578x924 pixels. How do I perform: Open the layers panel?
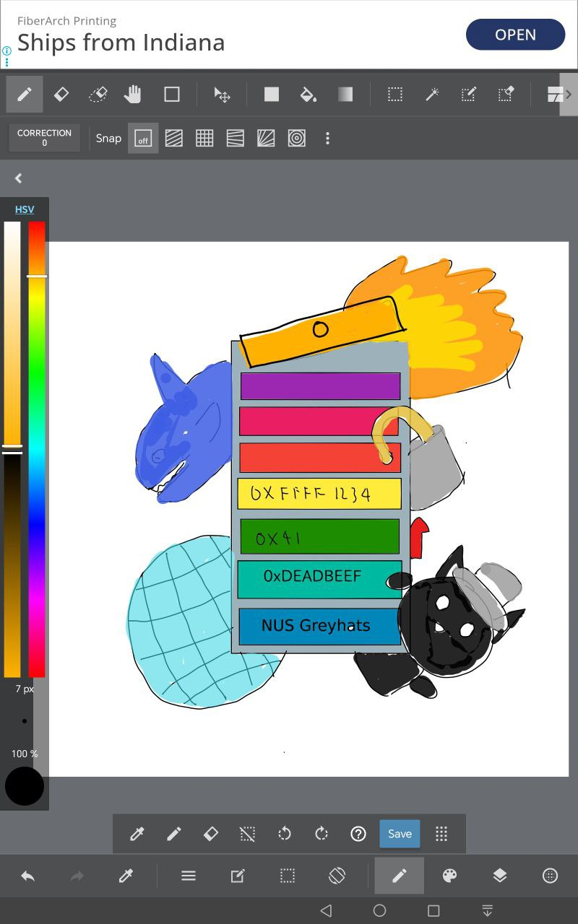pos(499,876)
